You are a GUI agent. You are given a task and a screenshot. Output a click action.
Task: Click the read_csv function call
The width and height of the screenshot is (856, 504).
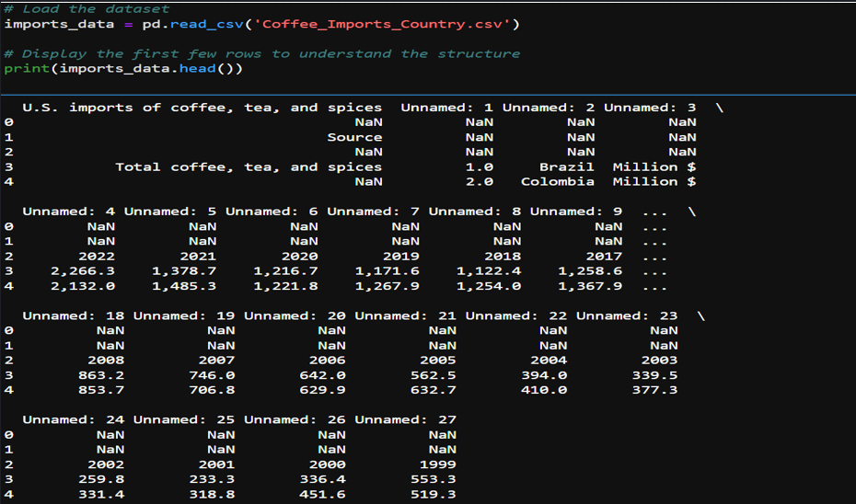pos(207,25)
